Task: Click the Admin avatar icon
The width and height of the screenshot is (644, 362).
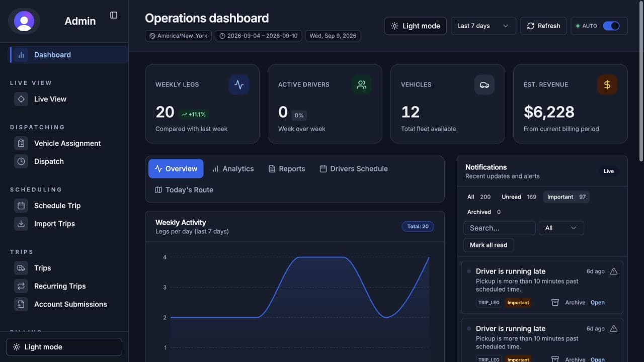Action: pos(24,21)
